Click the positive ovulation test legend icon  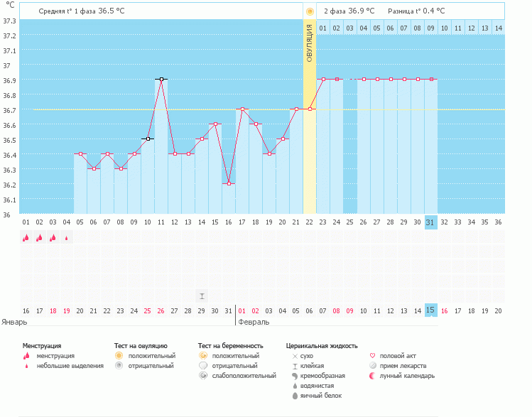tap(119, 356)
